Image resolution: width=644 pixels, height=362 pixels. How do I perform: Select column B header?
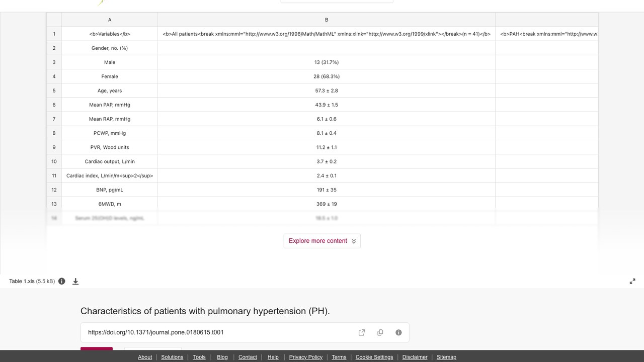[327, 20]
